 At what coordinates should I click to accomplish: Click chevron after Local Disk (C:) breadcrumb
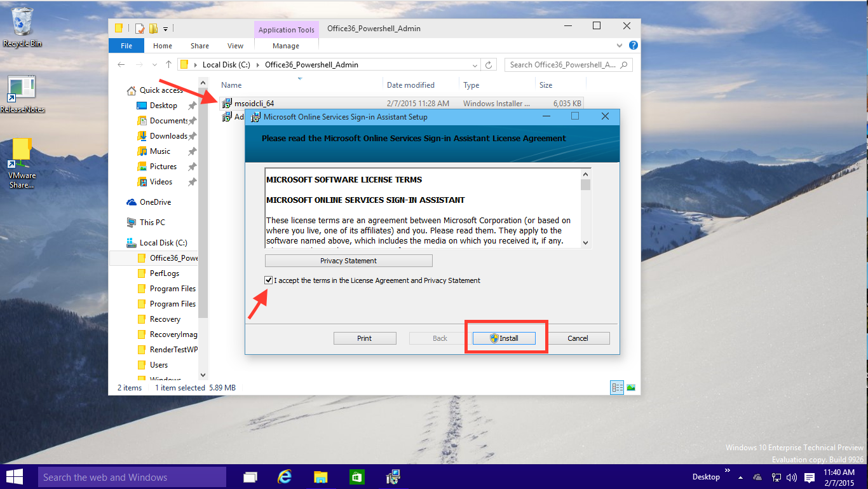[257, 65]
